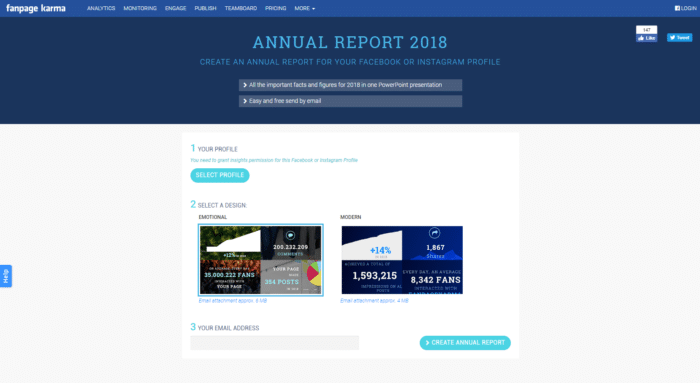
Task: Click the share arrow in Modern preview
Action: point(434,233)
